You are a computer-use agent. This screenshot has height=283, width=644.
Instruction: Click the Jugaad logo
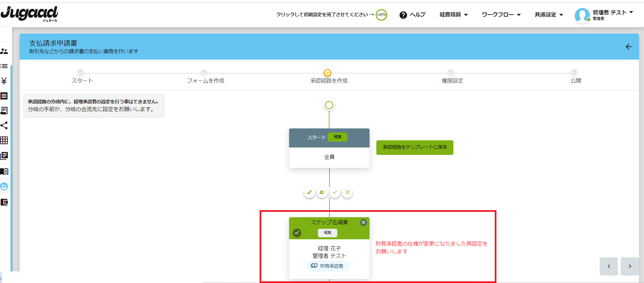tap(30, 14)
